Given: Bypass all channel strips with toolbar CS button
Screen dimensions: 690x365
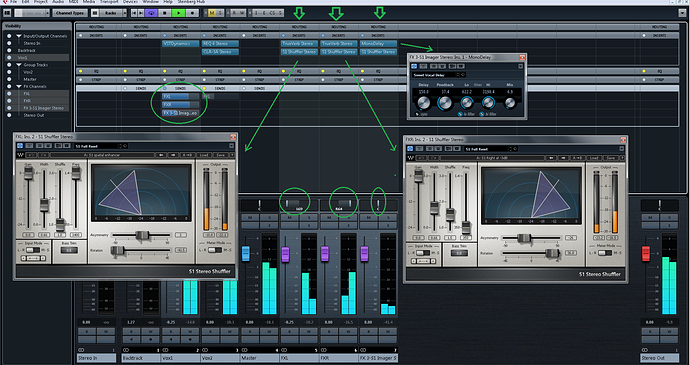Looking at the screenshot, I should pyautogui.click(x=272, y=13).
